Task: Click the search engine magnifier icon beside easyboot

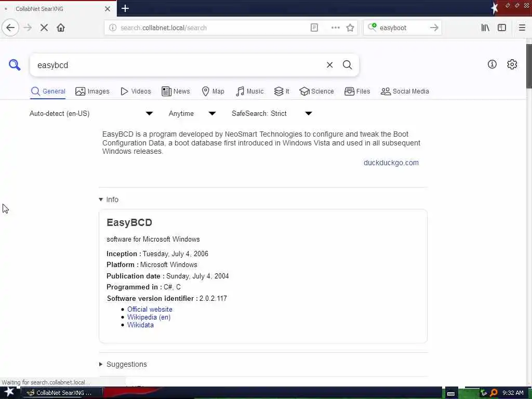Action: point(372,27)
